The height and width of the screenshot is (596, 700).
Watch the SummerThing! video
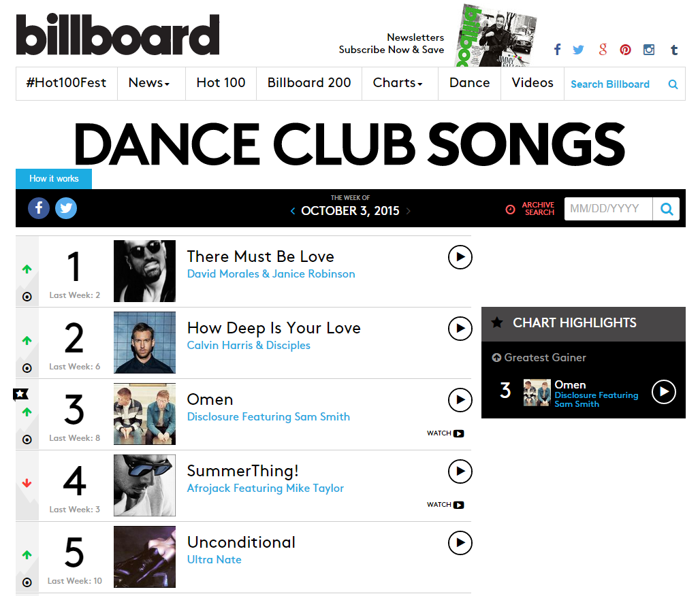445,505
